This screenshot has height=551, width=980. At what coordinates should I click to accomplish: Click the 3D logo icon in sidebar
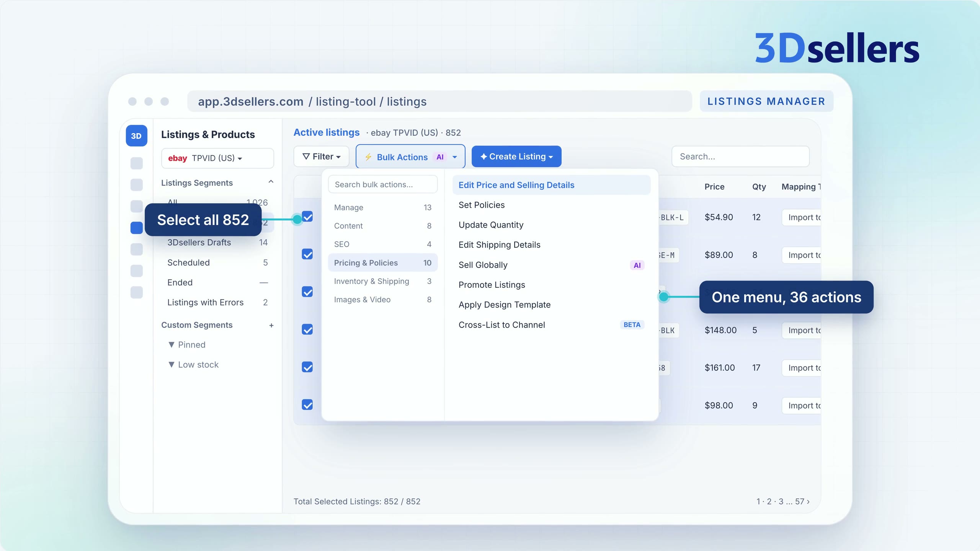pos(136,135)
